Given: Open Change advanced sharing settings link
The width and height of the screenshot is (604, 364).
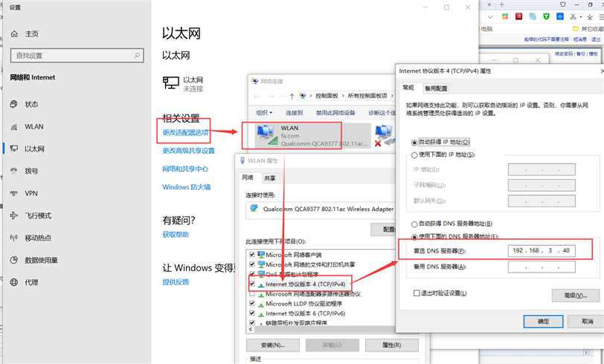Looking at the screenshot, I should click(x=188, y=151).
